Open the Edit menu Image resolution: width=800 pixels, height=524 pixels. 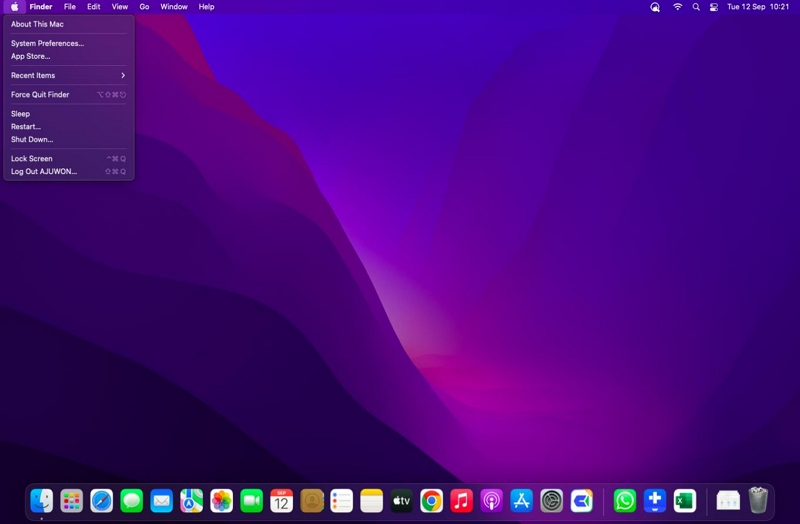point(93,7)
